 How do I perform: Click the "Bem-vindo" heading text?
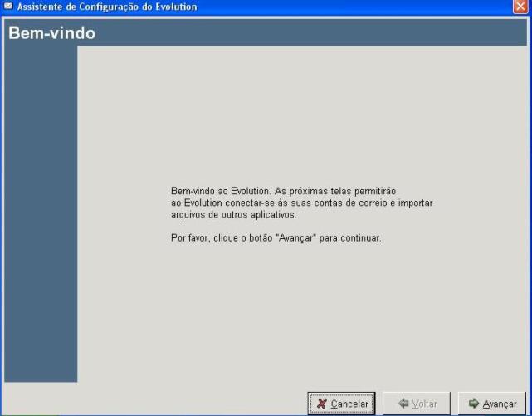(x=52, y=33)
